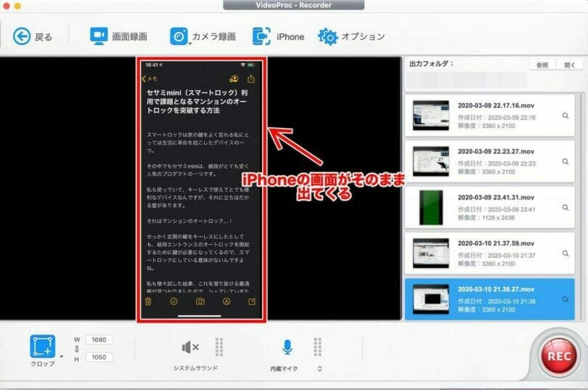Click the camera icon in iPhone preview
588x390 pixels.
click(200, 301)
